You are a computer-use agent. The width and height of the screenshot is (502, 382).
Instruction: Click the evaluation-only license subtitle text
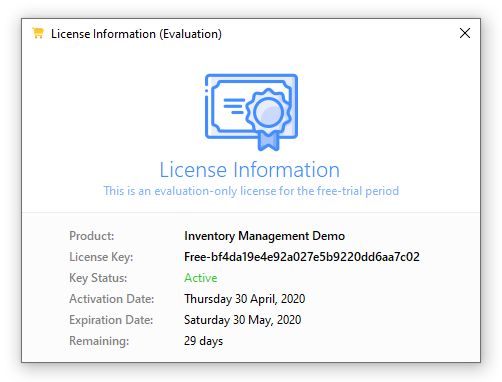pos(251,191)
